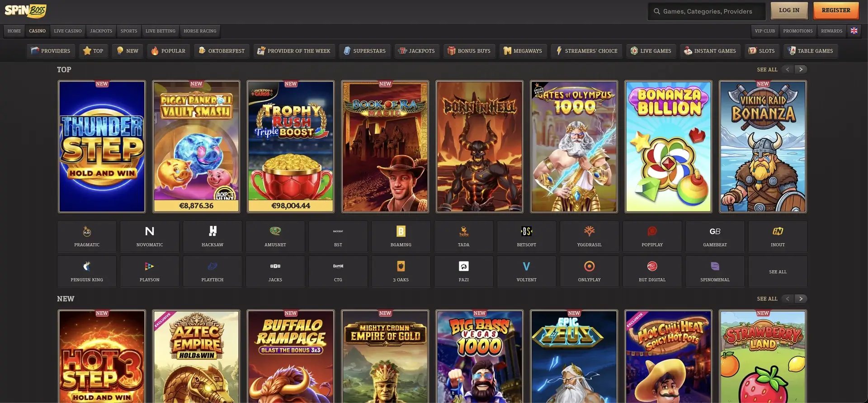This screenshot has height=403, width=868.
Task: Open Bonanza Billion game thumbnail
Action: 669,147
